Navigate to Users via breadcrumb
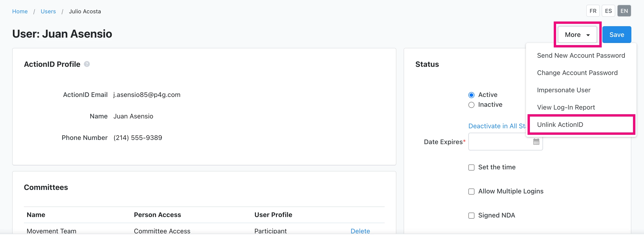The width and height of the screenshot is (644, 235). [x=48, y=11]
